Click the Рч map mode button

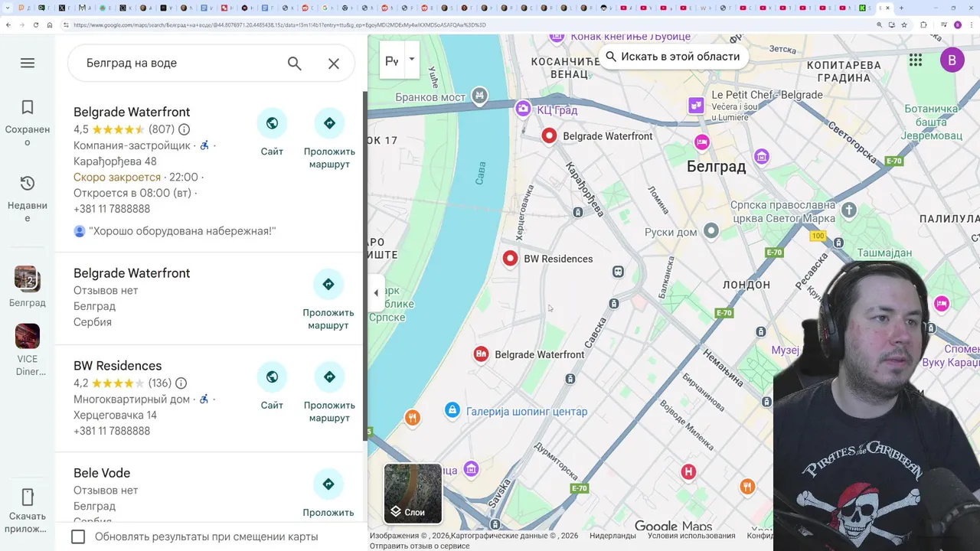pyautogui.click(x=392, y=60)
